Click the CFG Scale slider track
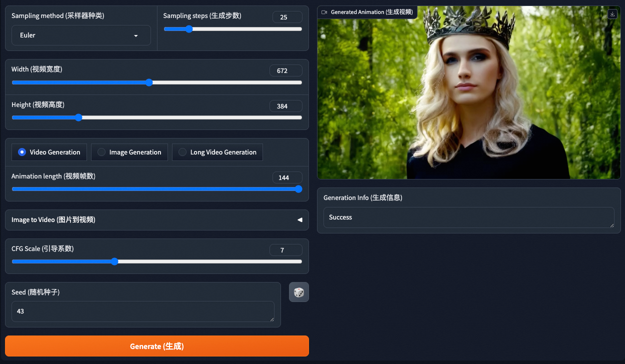Screen dimensions: 625x364 click(x=157, y=261)
